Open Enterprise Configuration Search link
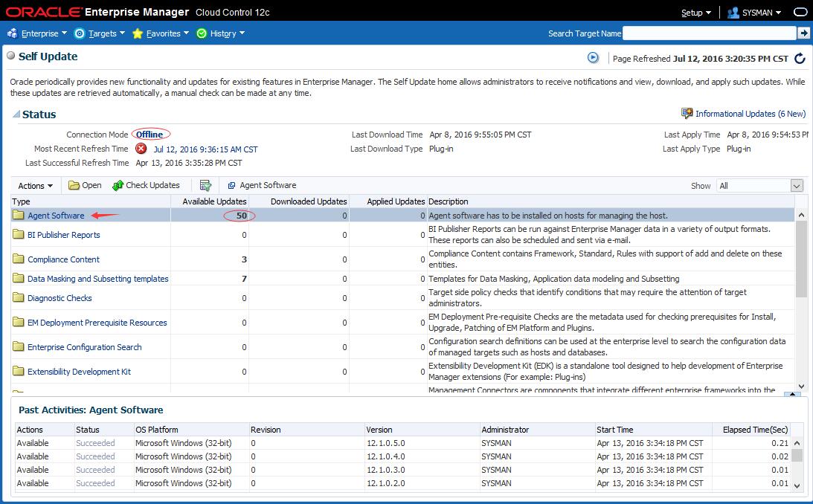This screenshot has width=813, height=504. tap(85, 347)
